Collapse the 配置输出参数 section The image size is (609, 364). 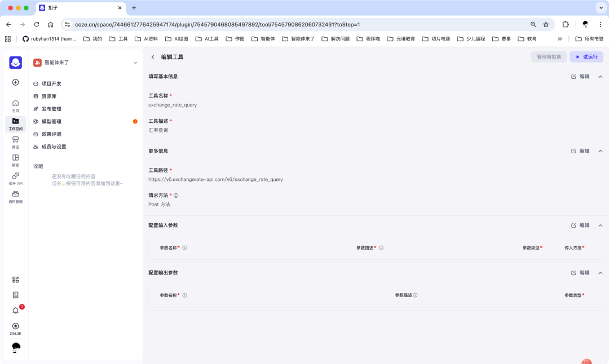[601, 273]
